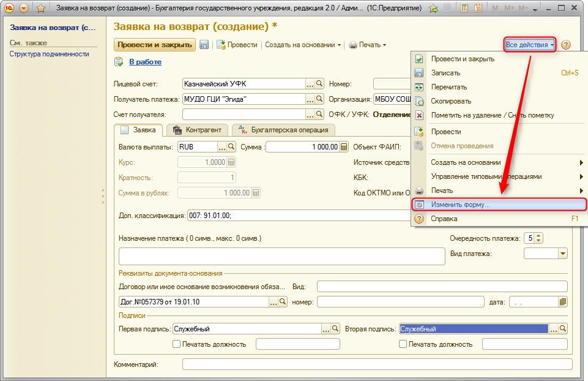588x381 pixels.
Task: Click the save diskette icon in toolbar
Action: coord(204,45)
